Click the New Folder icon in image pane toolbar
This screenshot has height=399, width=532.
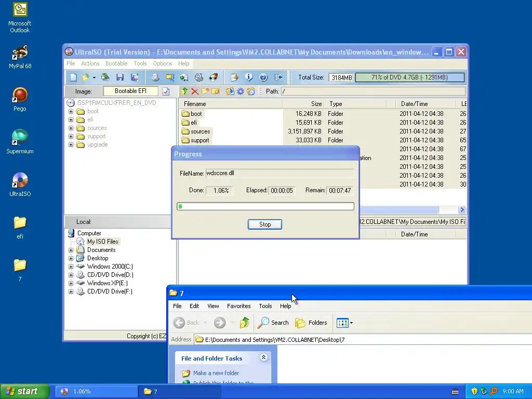click(205, 91)
